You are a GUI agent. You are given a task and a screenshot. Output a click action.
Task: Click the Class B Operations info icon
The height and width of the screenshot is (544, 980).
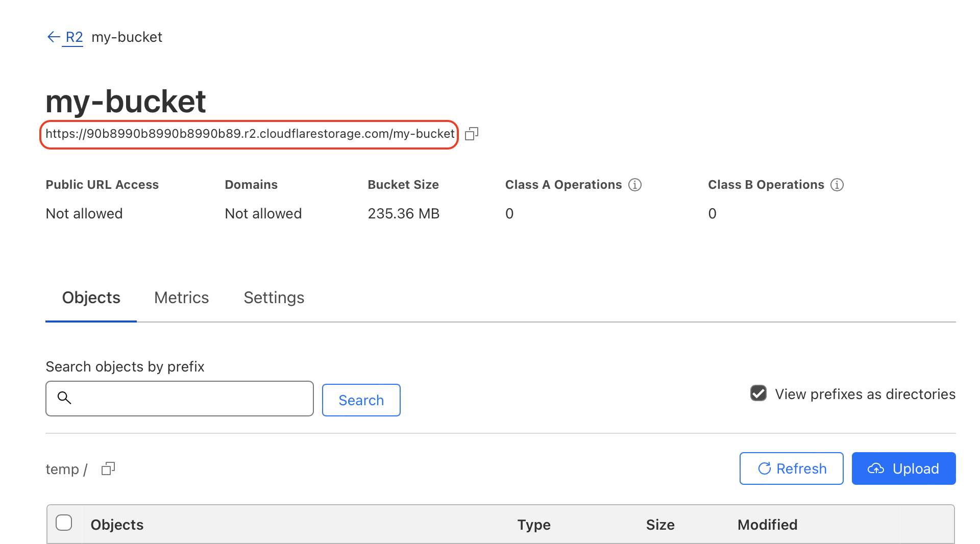pyautogui.click(x=837, y=185)
